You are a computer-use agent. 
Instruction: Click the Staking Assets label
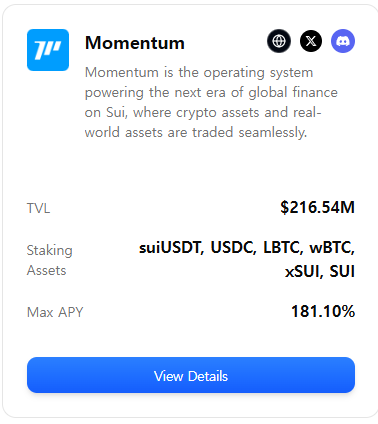(49, 260)
